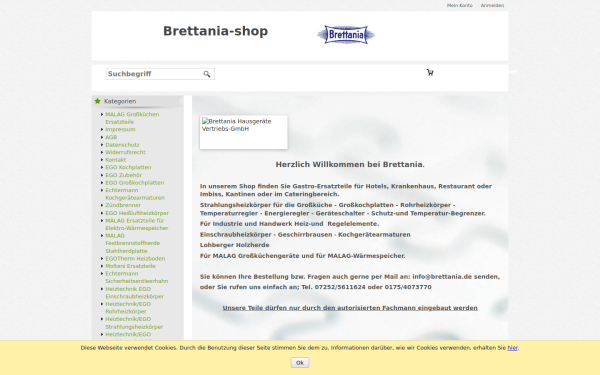Click 'Lohberger Holzherde' text line
Screen dimensions: 600x375
click(234, 245)
